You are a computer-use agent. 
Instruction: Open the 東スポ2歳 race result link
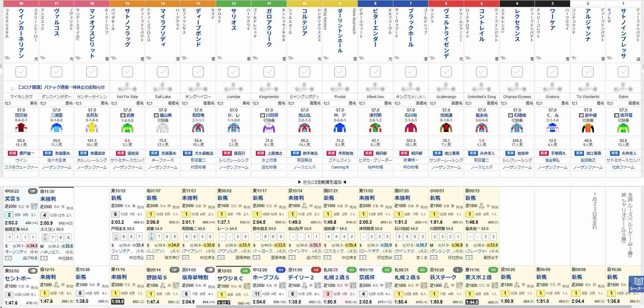click(478, 278)
